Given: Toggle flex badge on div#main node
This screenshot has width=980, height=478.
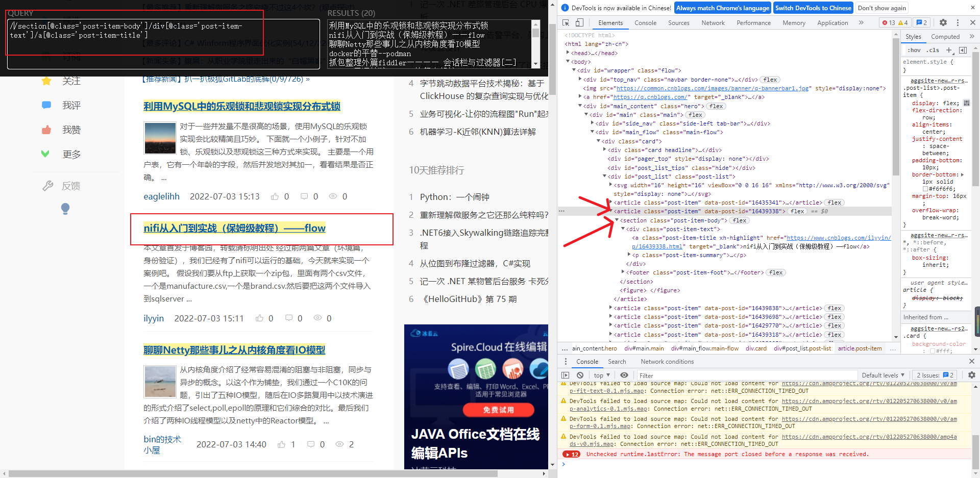Looking at the screenshot, I should click(695, 115).
